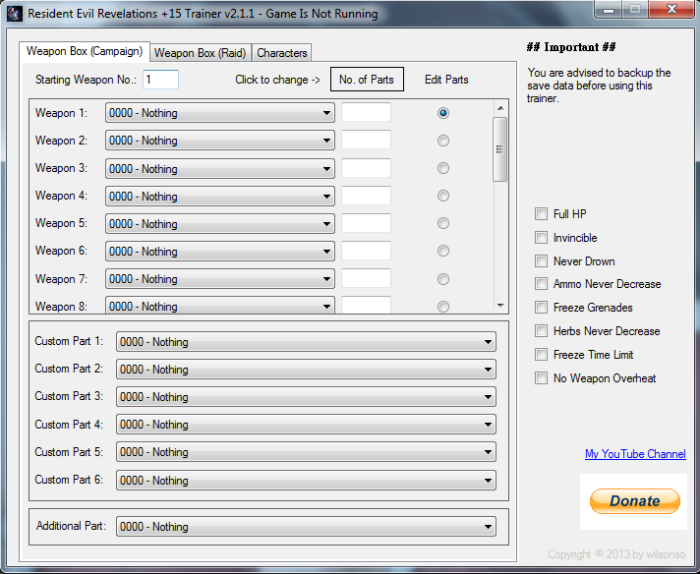The width and height of the screenshot is (700, 574).
Task: Click the scroll down arrow in weapon list
Action: coord(500,306)
